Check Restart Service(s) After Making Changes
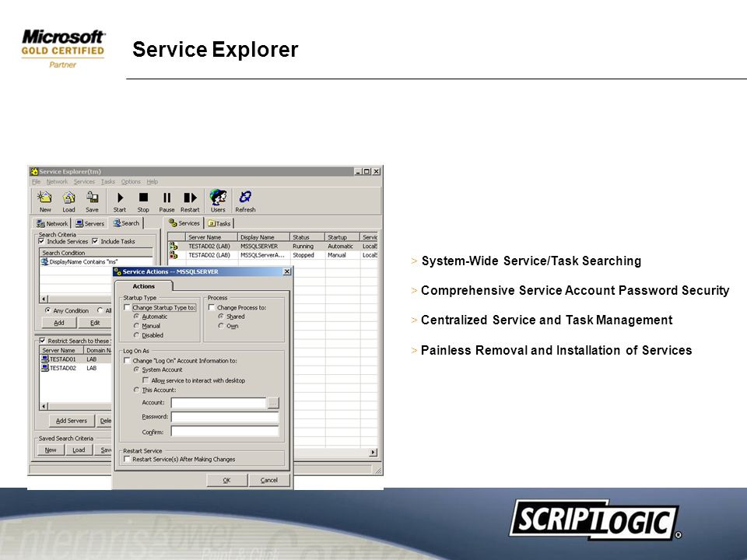 (127, 459)
